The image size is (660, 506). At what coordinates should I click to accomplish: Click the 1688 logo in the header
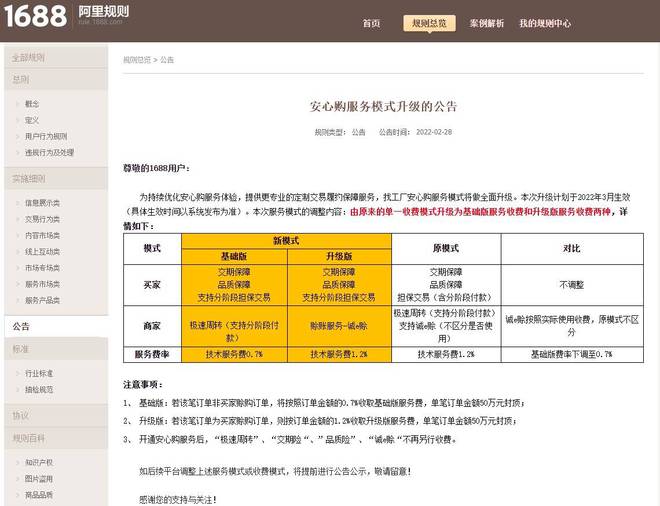(x=35, y=16)
